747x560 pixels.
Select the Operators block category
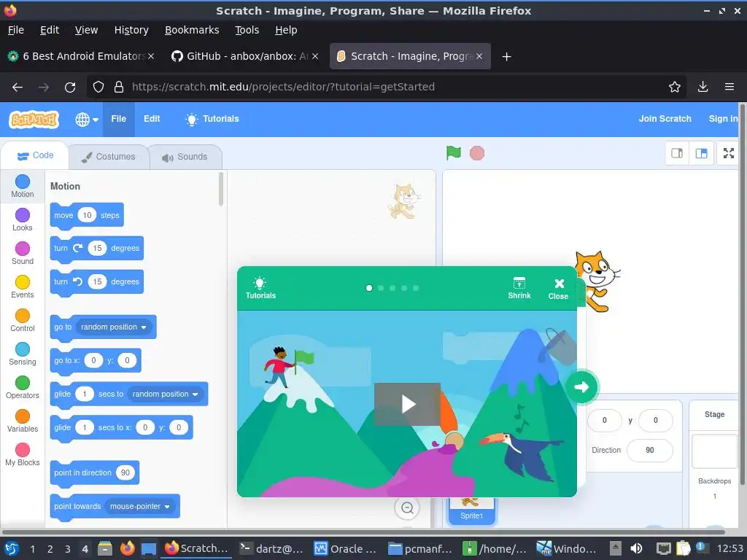coord(23,388)
